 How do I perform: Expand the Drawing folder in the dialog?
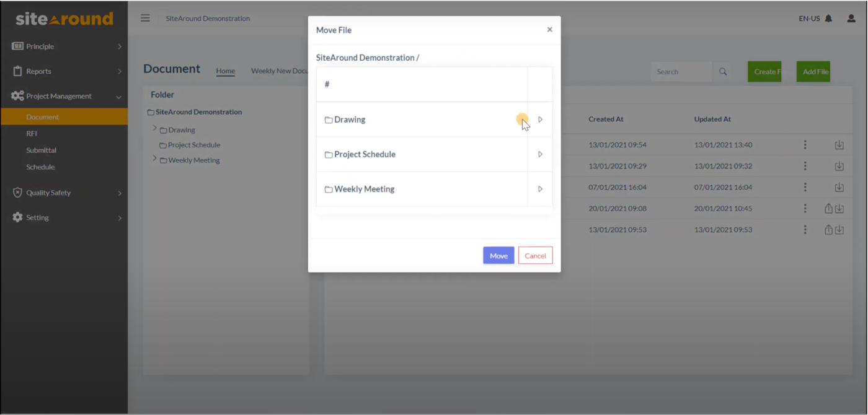pyautogui.click(x=539, y=119)
